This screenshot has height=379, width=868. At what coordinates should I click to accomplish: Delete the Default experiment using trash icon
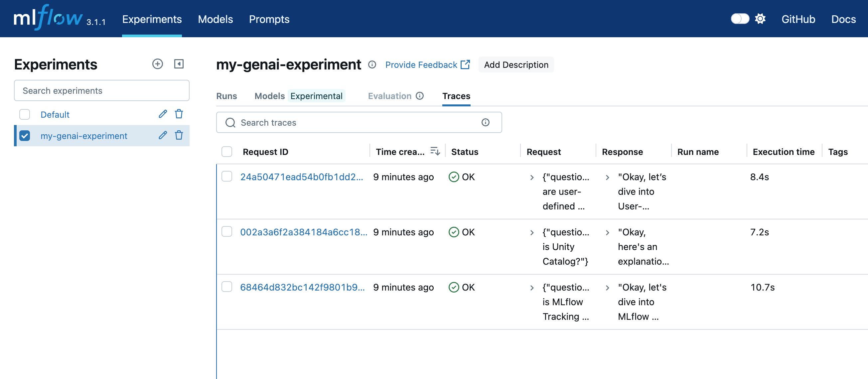click(x=179, y=114)
